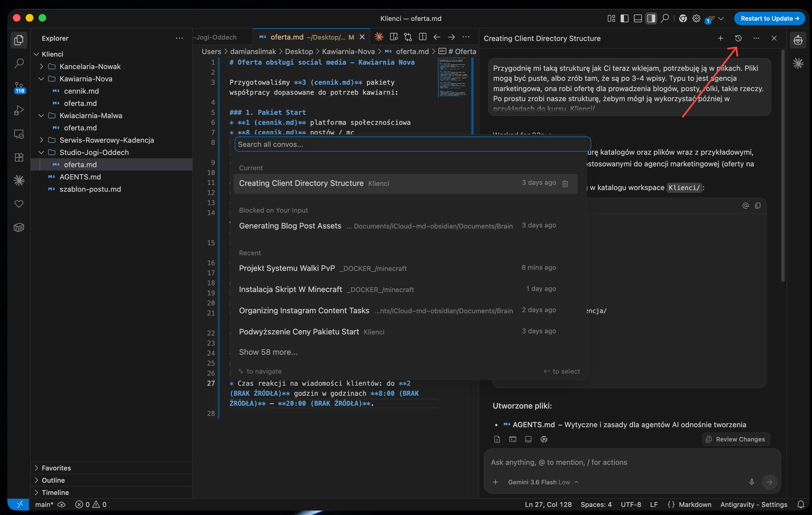Click the orange Claude icon in the editor toolbar
This screenshot has width=812, height=515.
(379, 37)
